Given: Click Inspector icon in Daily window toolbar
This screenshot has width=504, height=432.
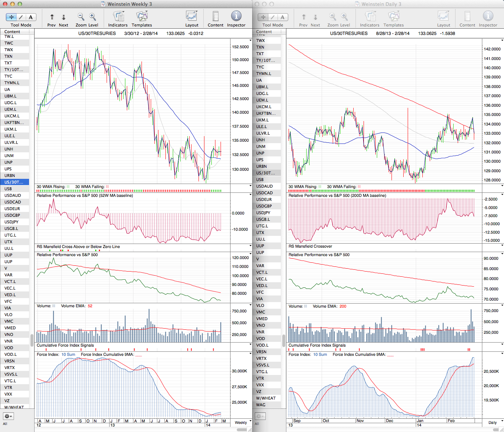Looking at the screenshot, I should pos(488,17).
